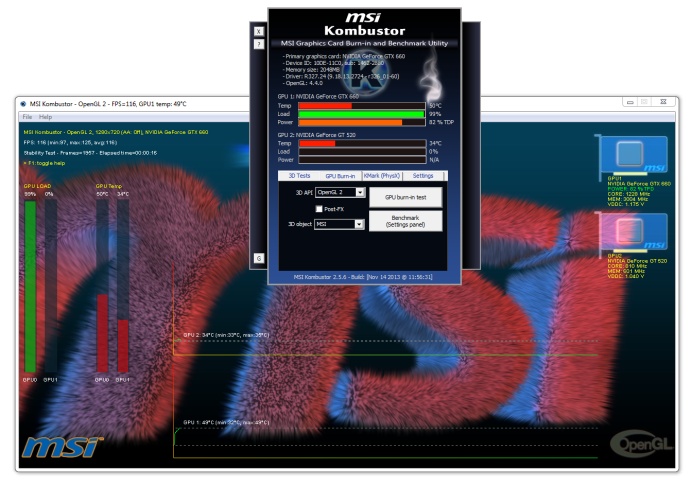Click the FPS: 116 statistics line

[x=71, y=142]
